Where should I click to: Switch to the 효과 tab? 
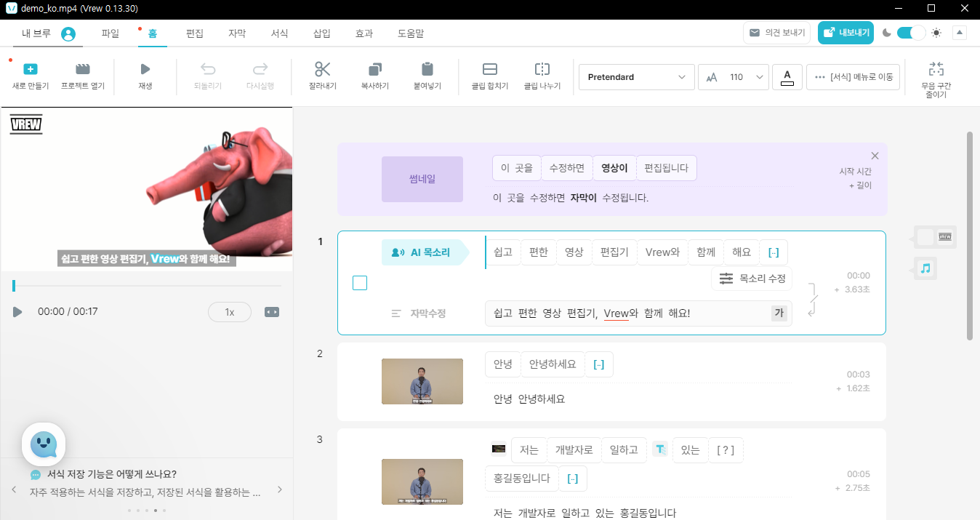pos(364,33)
